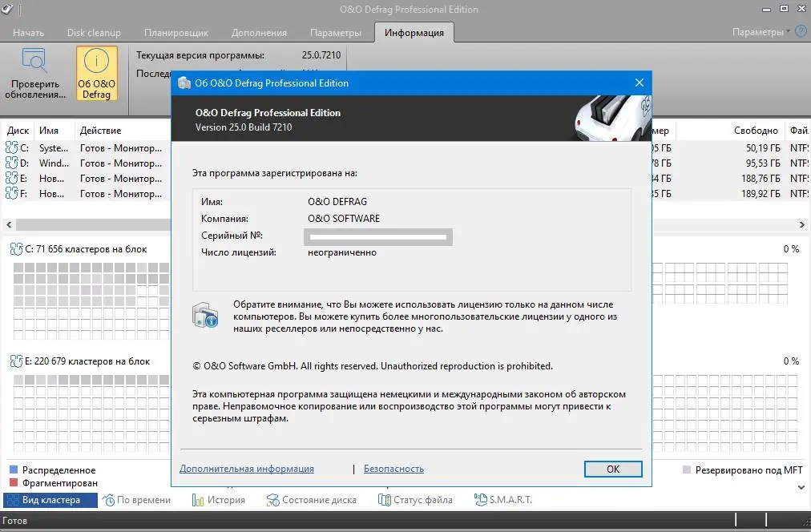Screen dimensions: 811x532
Task: Click the version value 25.0.7210
Action: click(321, 55)
